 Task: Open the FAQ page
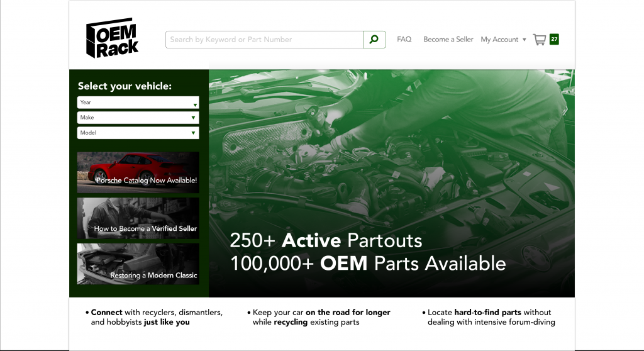(404, 40)
